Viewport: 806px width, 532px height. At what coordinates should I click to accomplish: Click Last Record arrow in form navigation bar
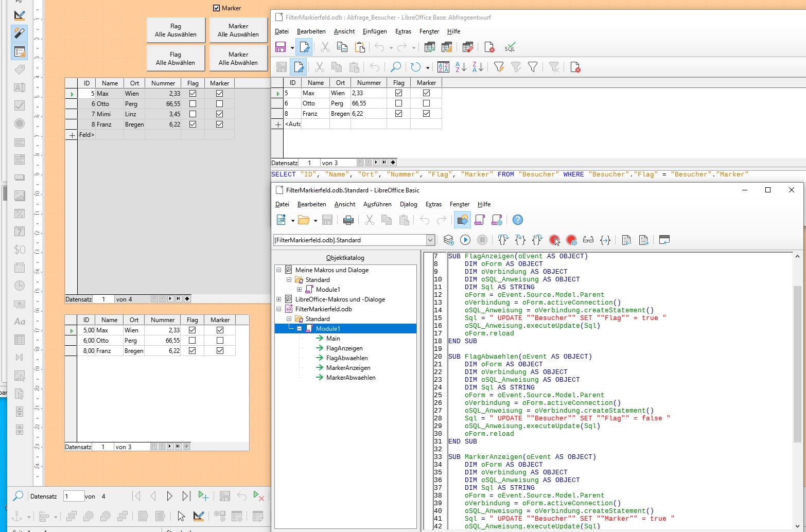[x=186, y=496]
